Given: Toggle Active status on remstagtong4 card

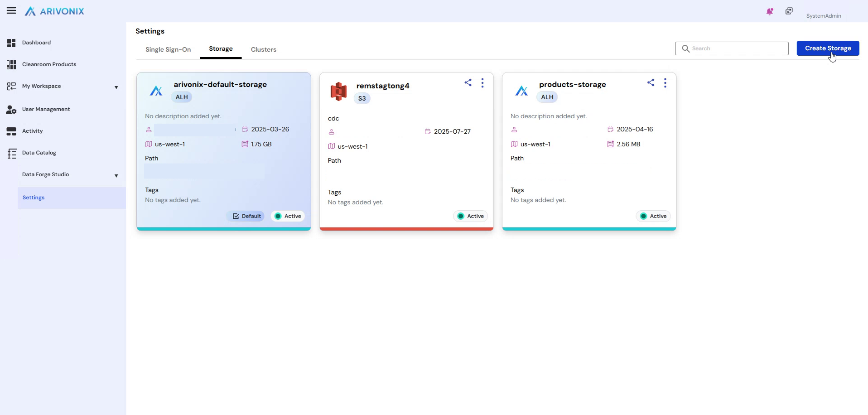Looking at the screenshot, I should [x=470, y=216].
